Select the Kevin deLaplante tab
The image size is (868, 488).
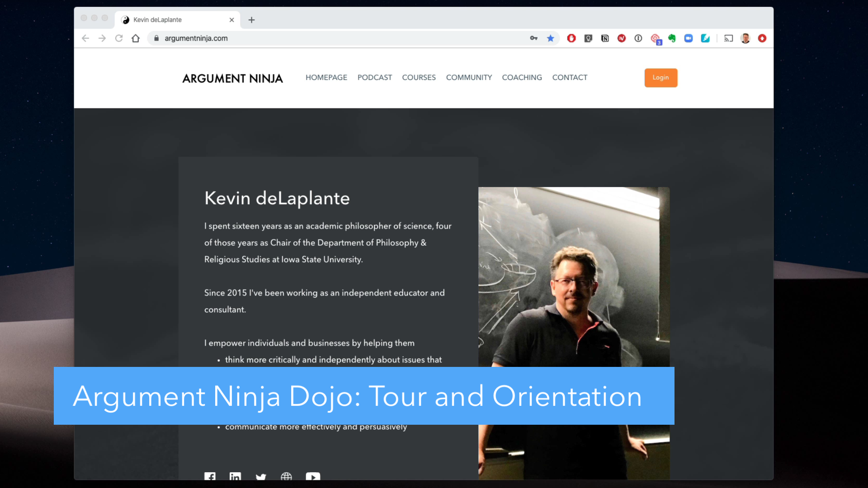tap(177, 20)
